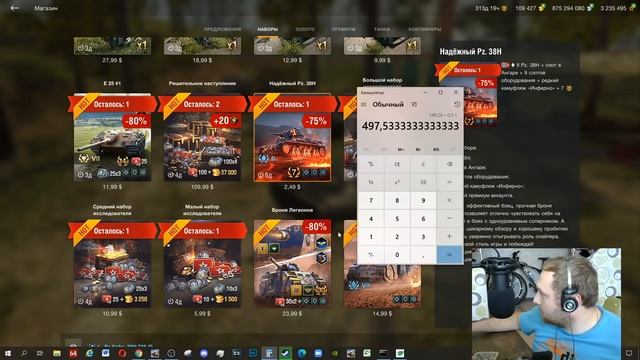Open the calculator history panel icon
640x360 pixels.
[457, 104]
